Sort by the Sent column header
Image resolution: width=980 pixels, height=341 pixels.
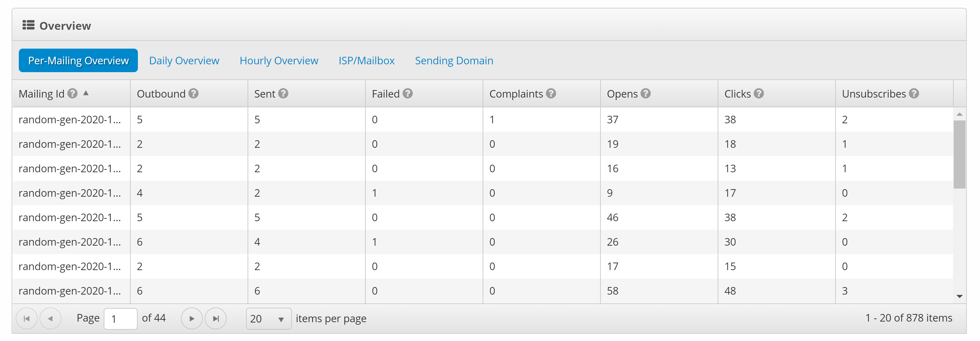(x=265, y=94)
